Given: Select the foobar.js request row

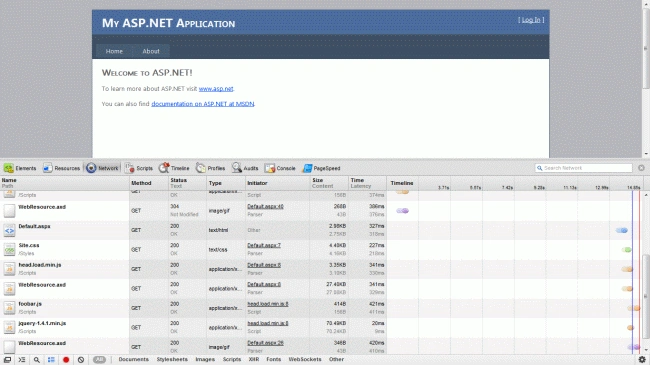Looking at the screenshot, I should 321,308.
